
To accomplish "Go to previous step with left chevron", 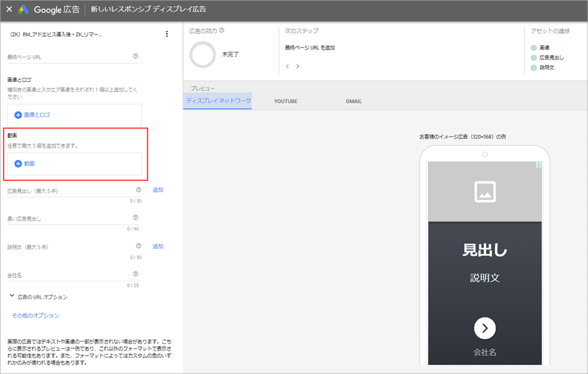I will coord(288,66).
